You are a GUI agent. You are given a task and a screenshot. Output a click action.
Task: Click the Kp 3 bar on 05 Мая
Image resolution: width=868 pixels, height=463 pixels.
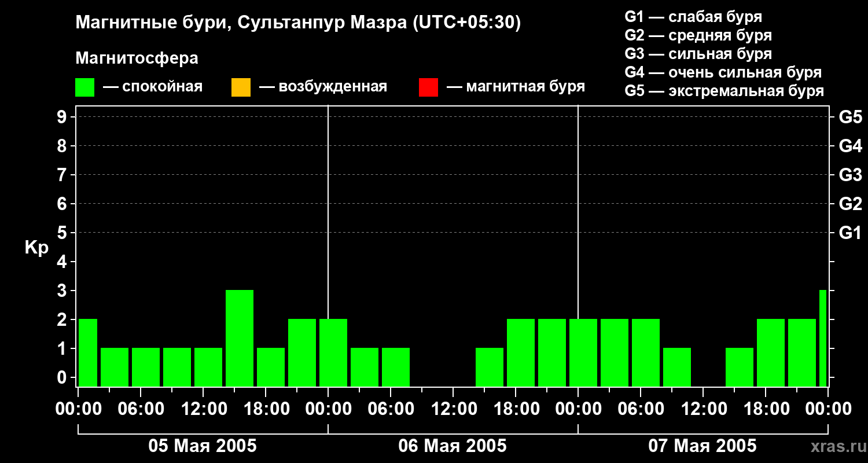tap(240, 338)
